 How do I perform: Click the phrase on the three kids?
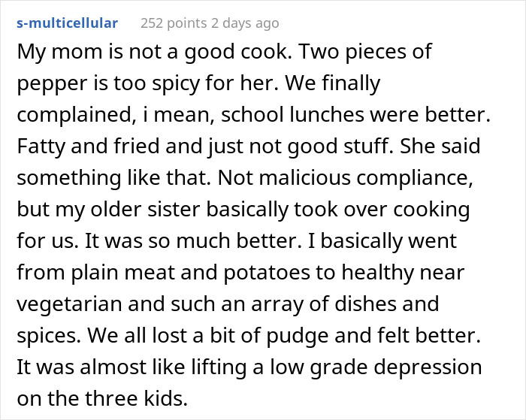coord(102,398)
